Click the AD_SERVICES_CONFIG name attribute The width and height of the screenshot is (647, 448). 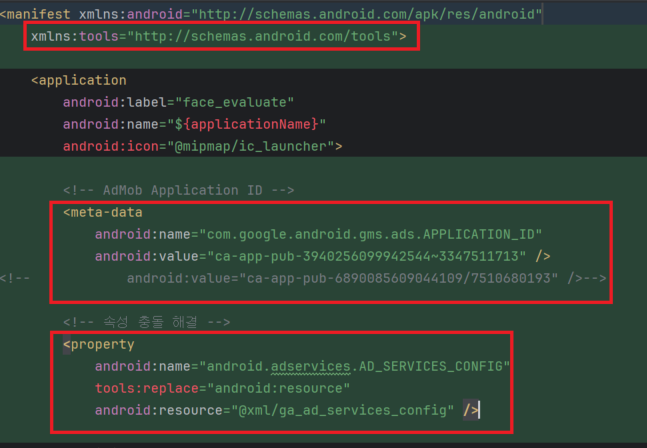click(302, 366)
